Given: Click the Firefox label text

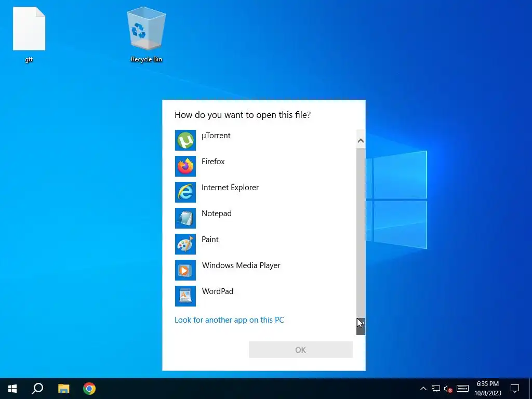Looking at the screenshot, I should coord(213,162).
